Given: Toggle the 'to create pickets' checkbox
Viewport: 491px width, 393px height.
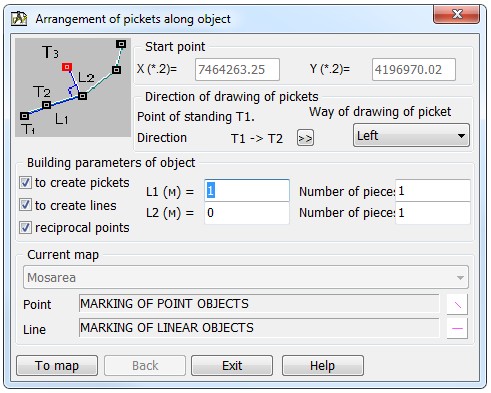Looking at the screenshot, I should click(25, 183).
